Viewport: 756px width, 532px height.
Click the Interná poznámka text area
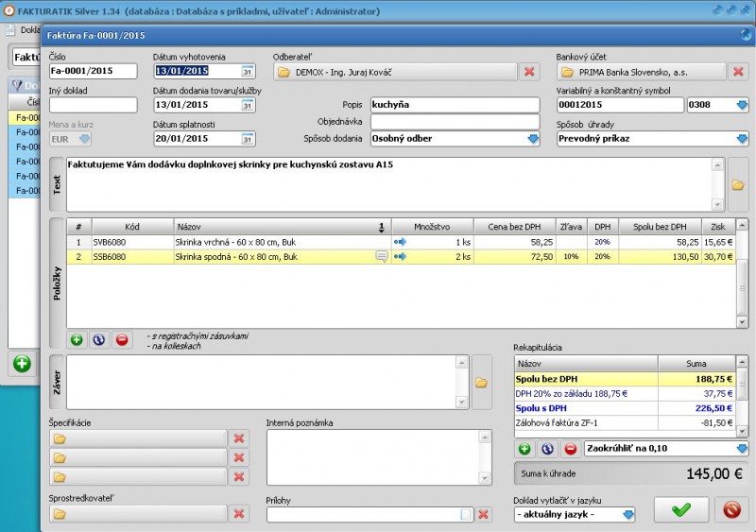[374, 457]
